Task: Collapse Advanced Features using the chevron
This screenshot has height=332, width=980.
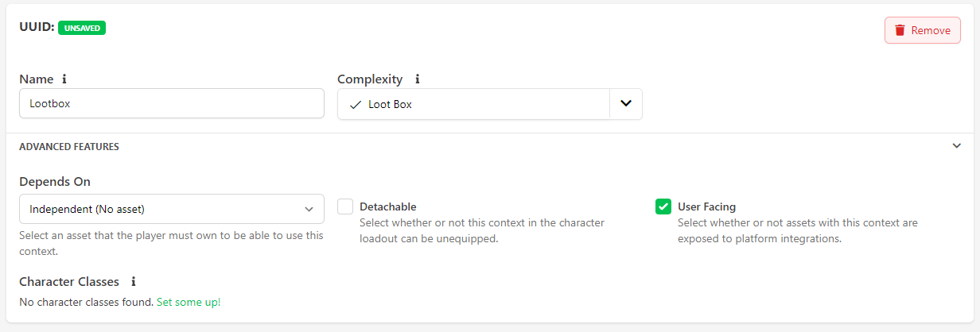Action: [x=956, y=146]
